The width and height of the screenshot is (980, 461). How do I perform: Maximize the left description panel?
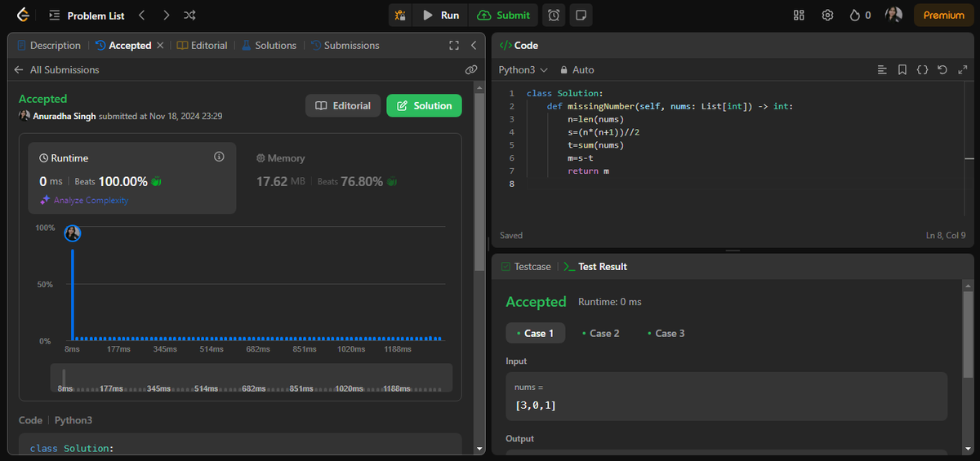tap(454, 46)
